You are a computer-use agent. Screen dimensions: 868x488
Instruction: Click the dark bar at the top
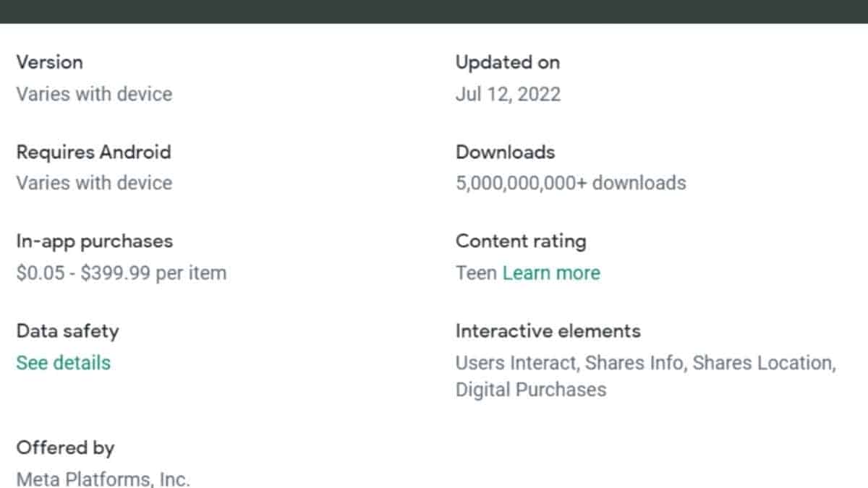[x=434, y=11]
